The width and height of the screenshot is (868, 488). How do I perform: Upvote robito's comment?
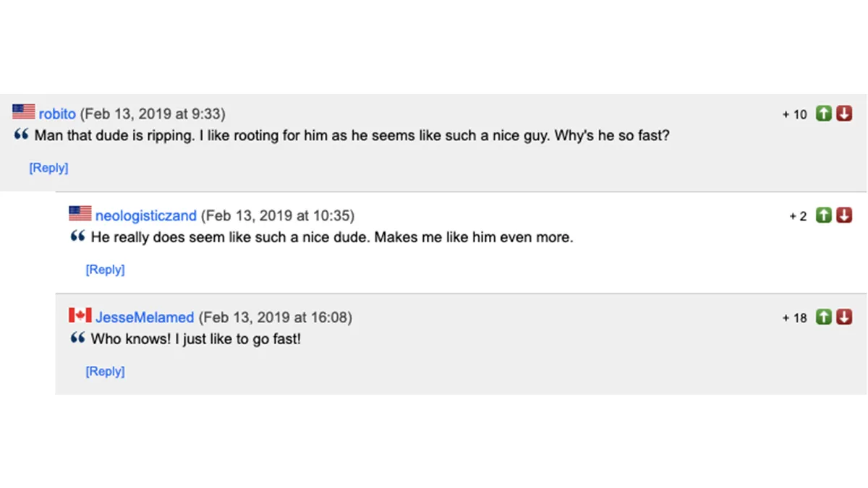point(824,114)
